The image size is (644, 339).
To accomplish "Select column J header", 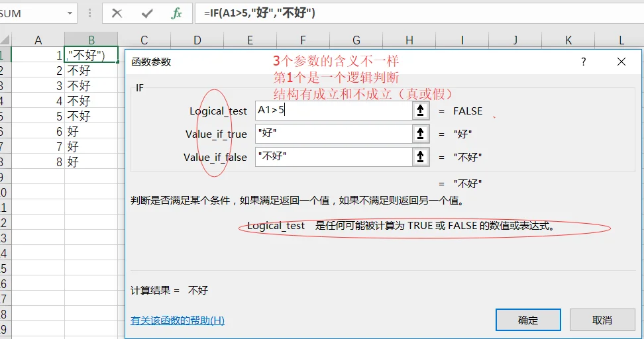I will (515, 40).
